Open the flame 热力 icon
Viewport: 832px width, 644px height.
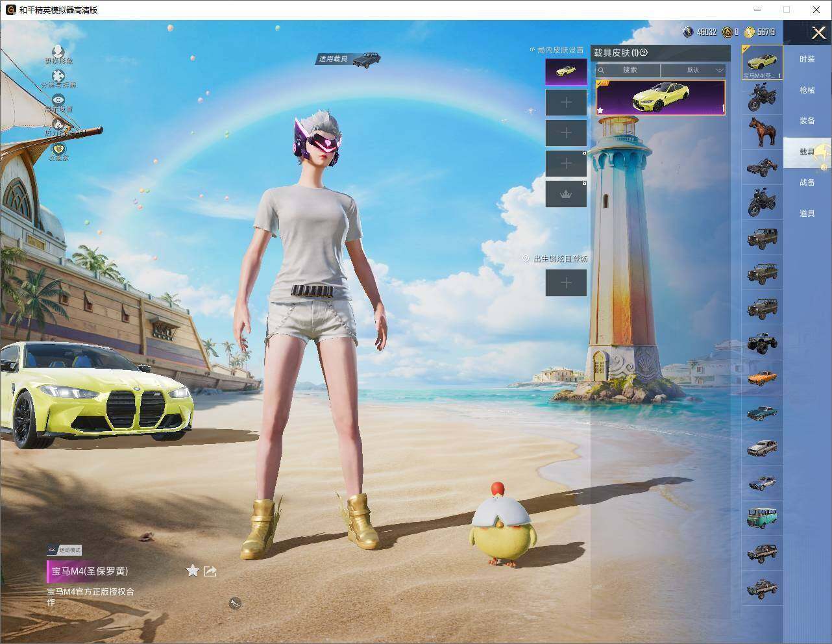[58, 124]
